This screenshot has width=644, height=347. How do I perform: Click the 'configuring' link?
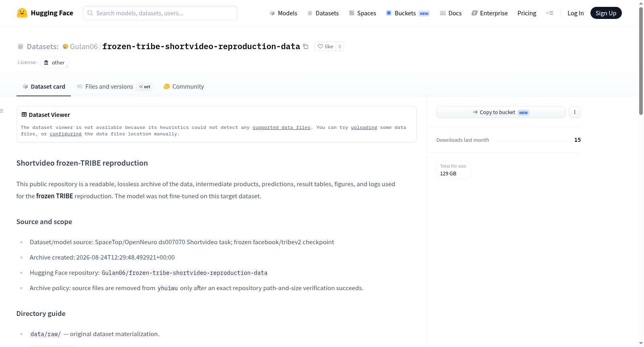[x=66, y=134]
